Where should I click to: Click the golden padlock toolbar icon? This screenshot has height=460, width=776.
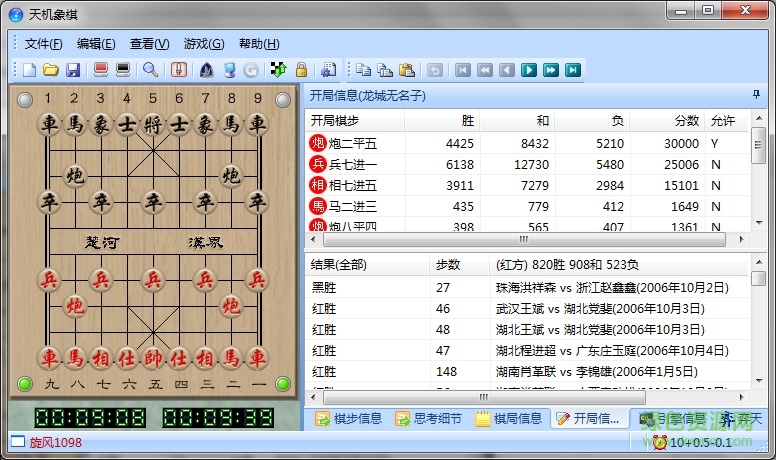301,70
